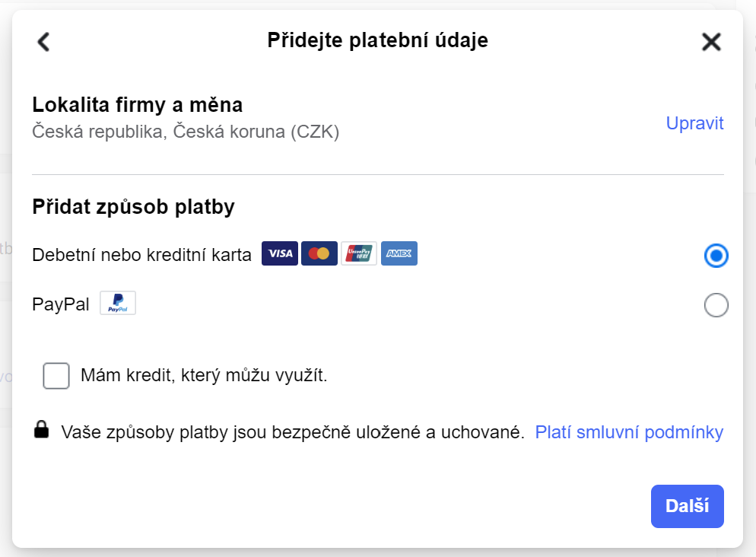Click the X to close the dialog
The image size is (756, 557).
click(711, 42)
